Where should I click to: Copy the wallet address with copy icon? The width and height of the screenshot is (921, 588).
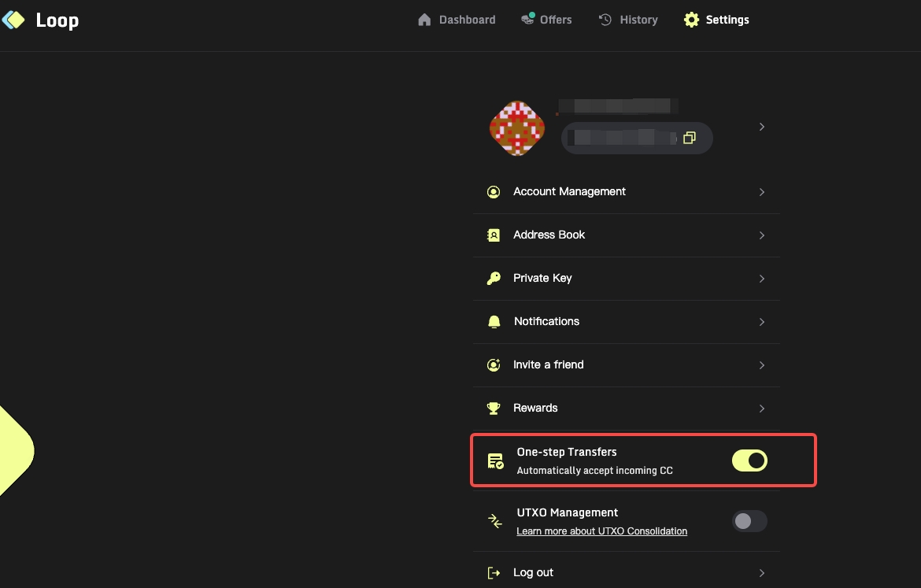click(689, 138)
